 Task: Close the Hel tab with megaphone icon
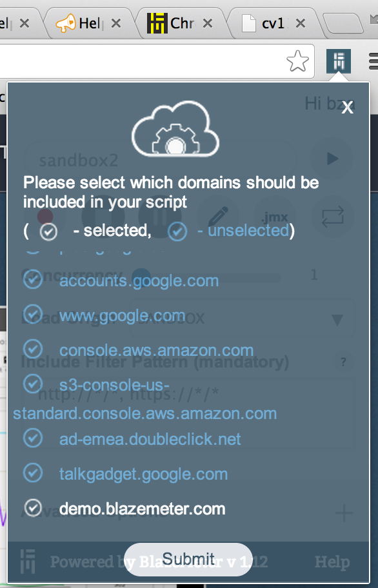coord(116,24)
